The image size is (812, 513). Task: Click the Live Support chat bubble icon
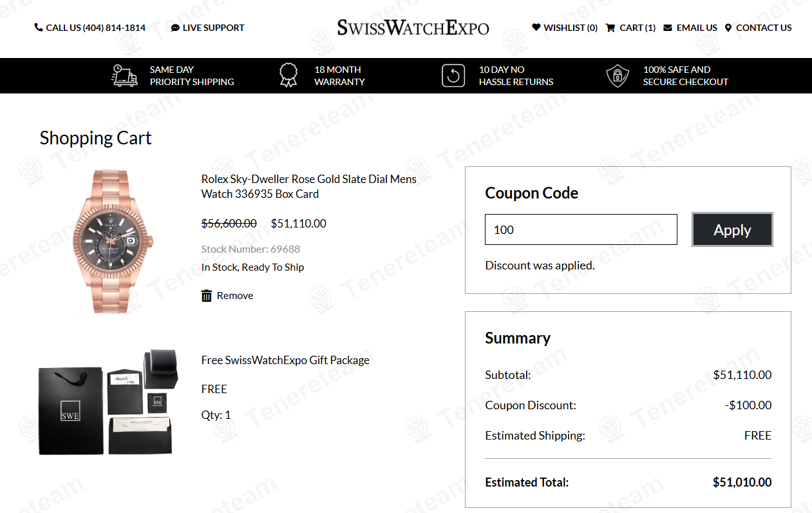click(175, 28)
